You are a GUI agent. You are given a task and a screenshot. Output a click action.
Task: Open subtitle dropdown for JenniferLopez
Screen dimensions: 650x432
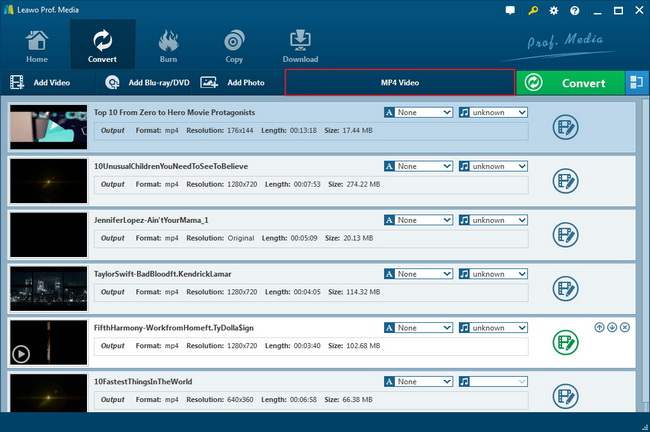418,220
